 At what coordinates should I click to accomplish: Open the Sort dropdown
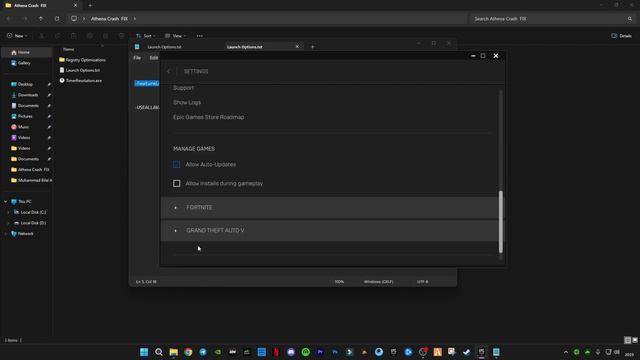[146, 36]
